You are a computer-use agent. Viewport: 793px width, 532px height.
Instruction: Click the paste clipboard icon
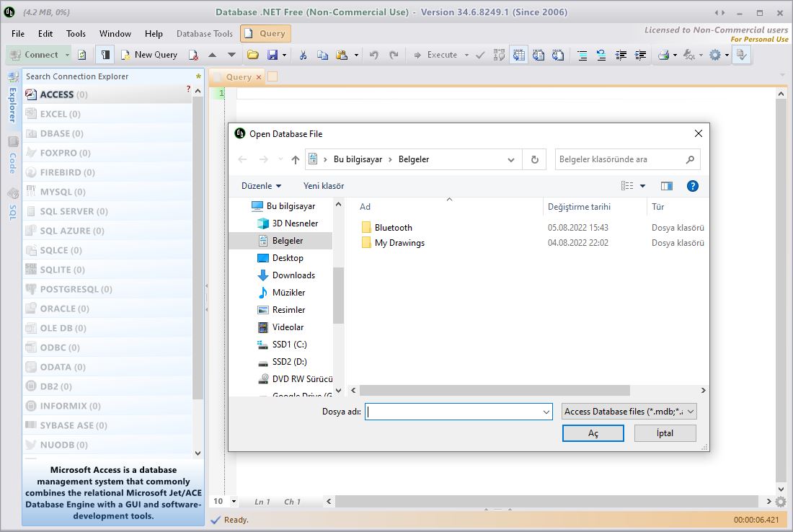pos(342,55)
